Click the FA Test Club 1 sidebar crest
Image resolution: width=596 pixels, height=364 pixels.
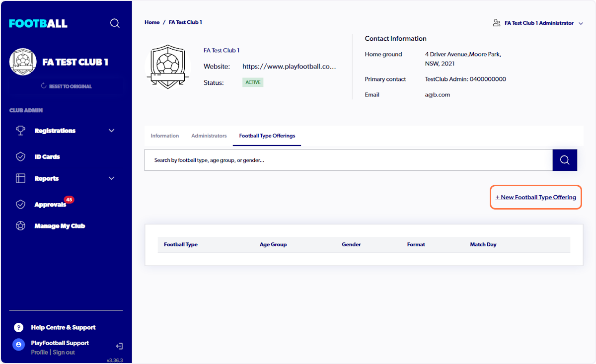point(23,62)
